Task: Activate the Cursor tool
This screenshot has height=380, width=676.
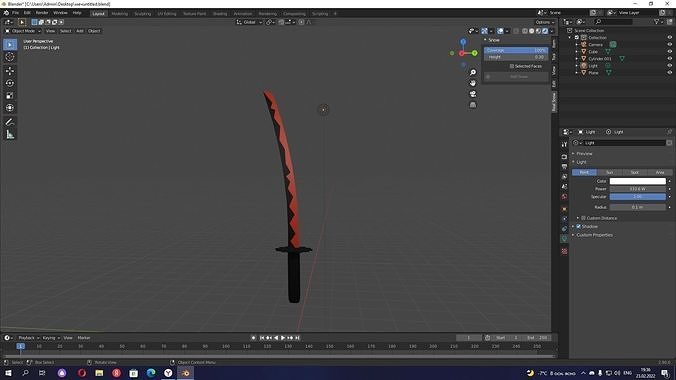Action: (x=10, y=57)
